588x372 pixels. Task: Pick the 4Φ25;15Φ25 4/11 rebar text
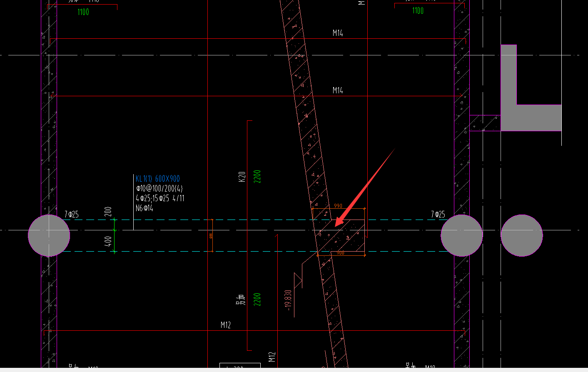(160, 198)
